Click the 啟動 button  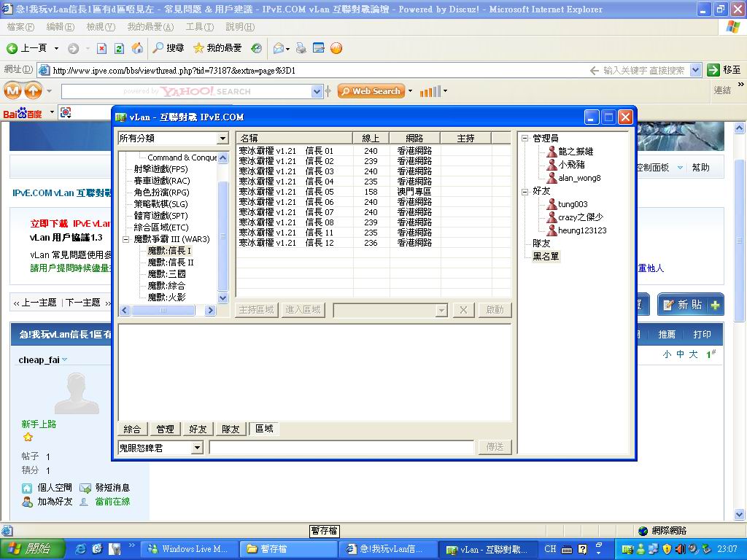(495, 310)
